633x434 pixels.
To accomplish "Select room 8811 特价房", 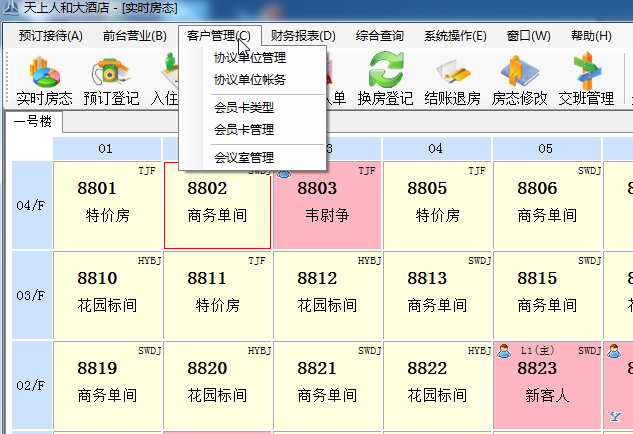I will (218, 296).
